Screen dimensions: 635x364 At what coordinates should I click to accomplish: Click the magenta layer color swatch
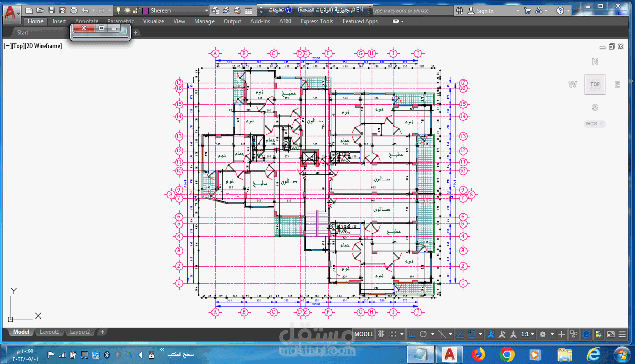tap(145, 11)
